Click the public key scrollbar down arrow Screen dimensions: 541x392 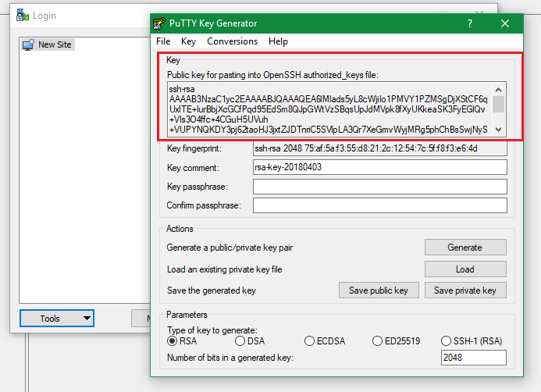click(x=498, y=130)
